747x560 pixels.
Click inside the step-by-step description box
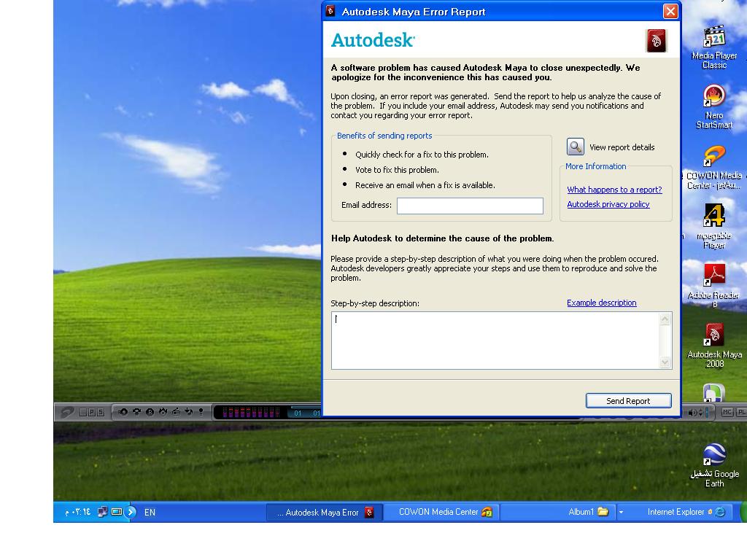pos(495,341)
